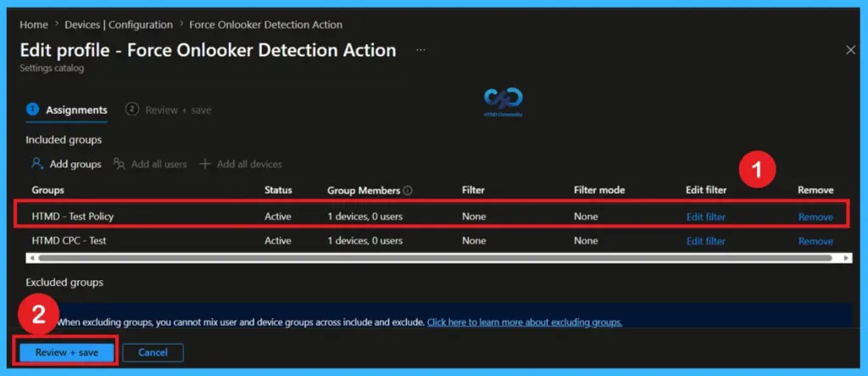Viewport: 868px width, 376px height.
Task: Close the Edit profile pane
Action: pos(850,50)
